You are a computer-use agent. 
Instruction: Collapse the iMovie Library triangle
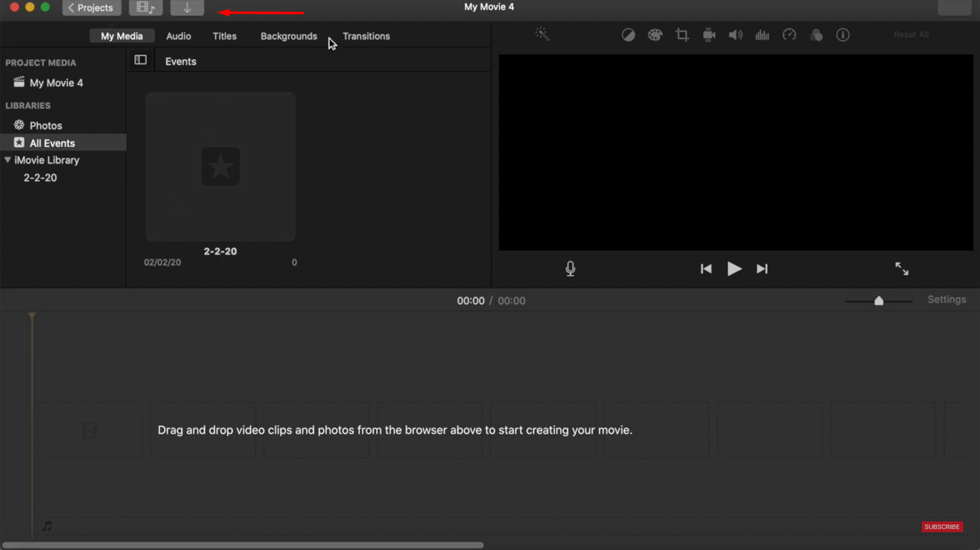[8, 160]
